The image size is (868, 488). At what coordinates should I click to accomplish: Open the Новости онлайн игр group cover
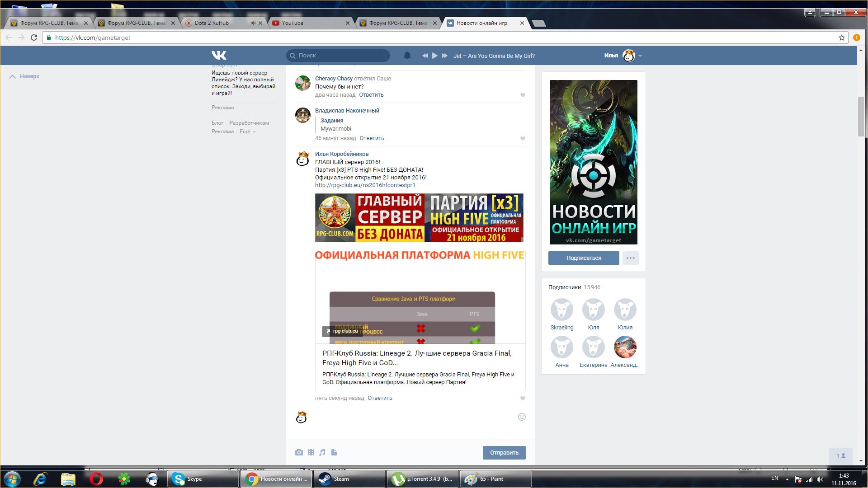pyautogui.click(x=594, y=162)
